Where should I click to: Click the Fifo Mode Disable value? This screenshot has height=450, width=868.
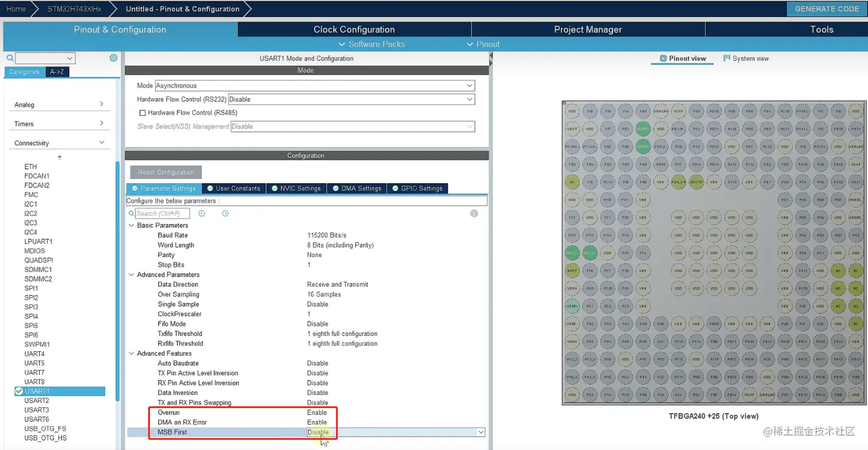coord(317,324)
